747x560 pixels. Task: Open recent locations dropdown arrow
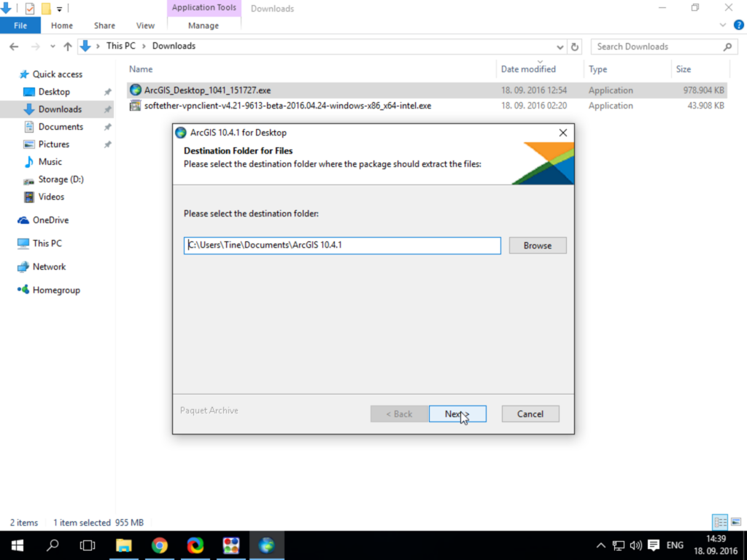click(53, 46)
